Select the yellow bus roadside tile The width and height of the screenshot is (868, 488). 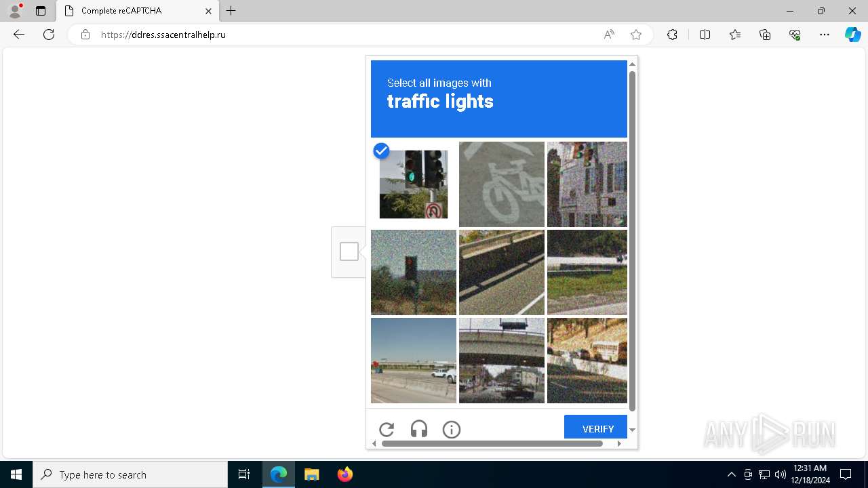587,361
